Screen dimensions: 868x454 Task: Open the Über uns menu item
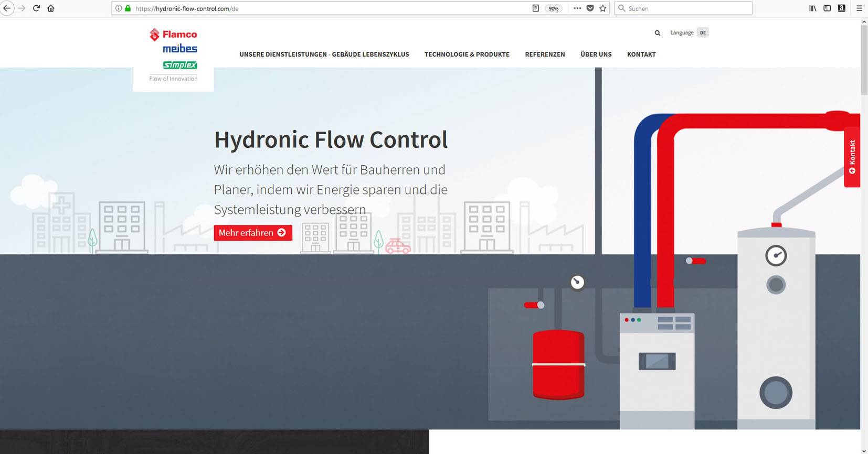coord(596,55)
